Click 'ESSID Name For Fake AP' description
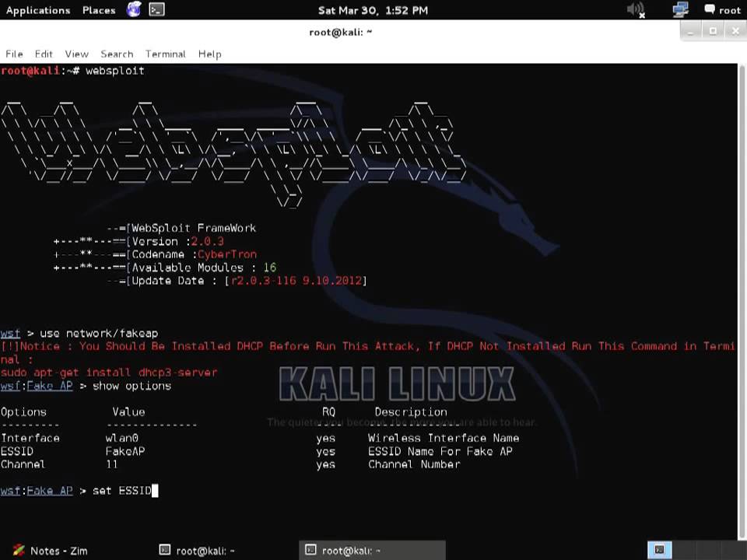This screenshot has width=747, height=560. pos(440,451)
